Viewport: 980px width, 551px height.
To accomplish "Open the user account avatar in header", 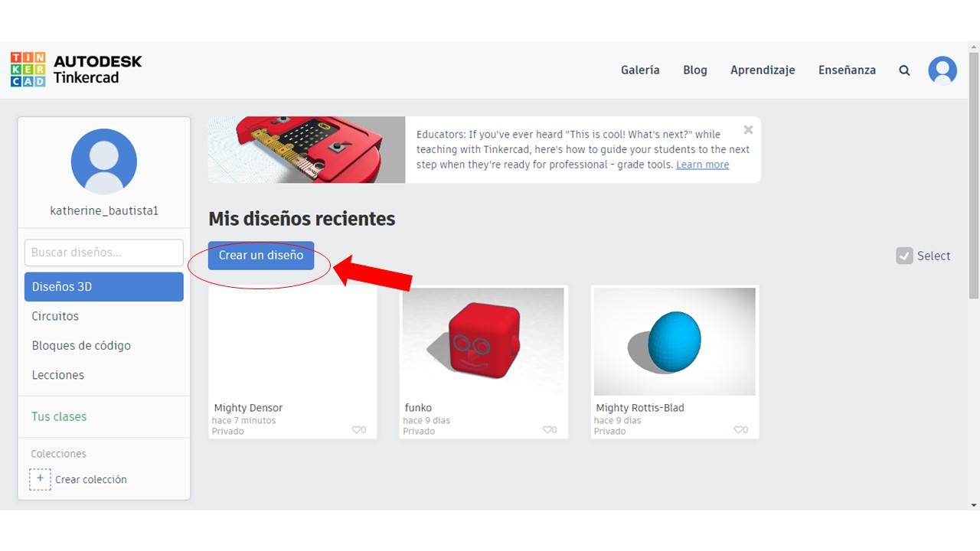I will click(x=942, y=70).
